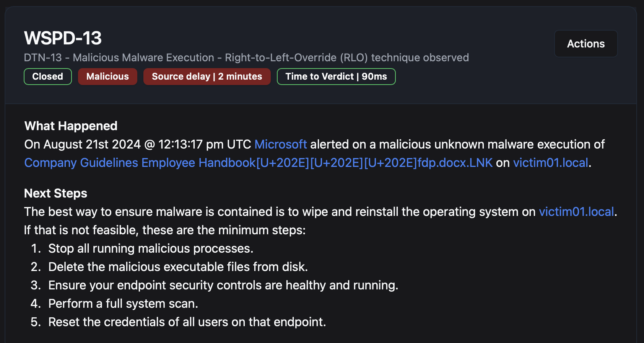
Task: Click the incident header area
Action: tap(306, 54)
